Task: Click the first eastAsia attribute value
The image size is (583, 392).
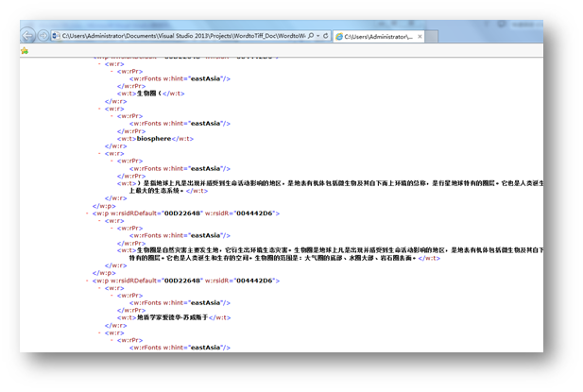Action: click(x=205, y=78)
